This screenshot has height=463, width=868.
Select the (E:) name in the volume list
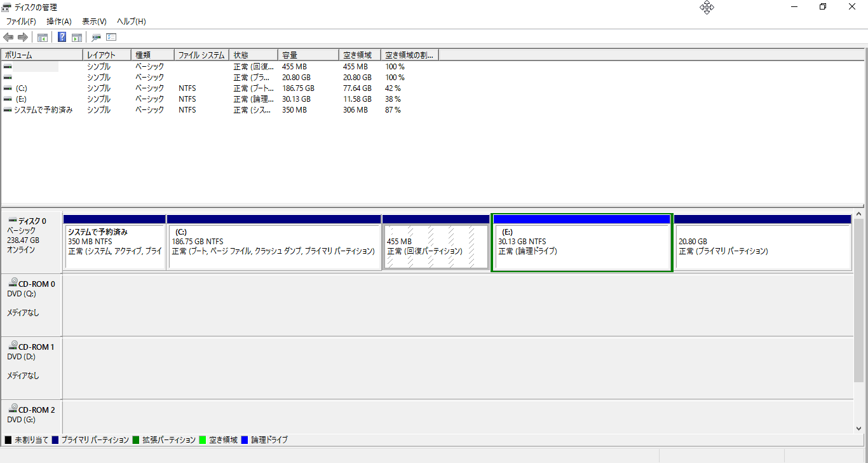click(x=21, y=99)
